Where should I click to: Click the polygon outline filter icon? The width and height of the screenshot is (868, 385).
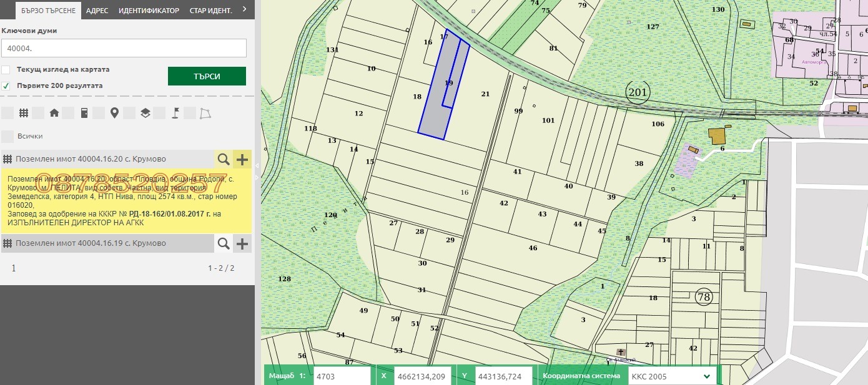tap(205, 113)
